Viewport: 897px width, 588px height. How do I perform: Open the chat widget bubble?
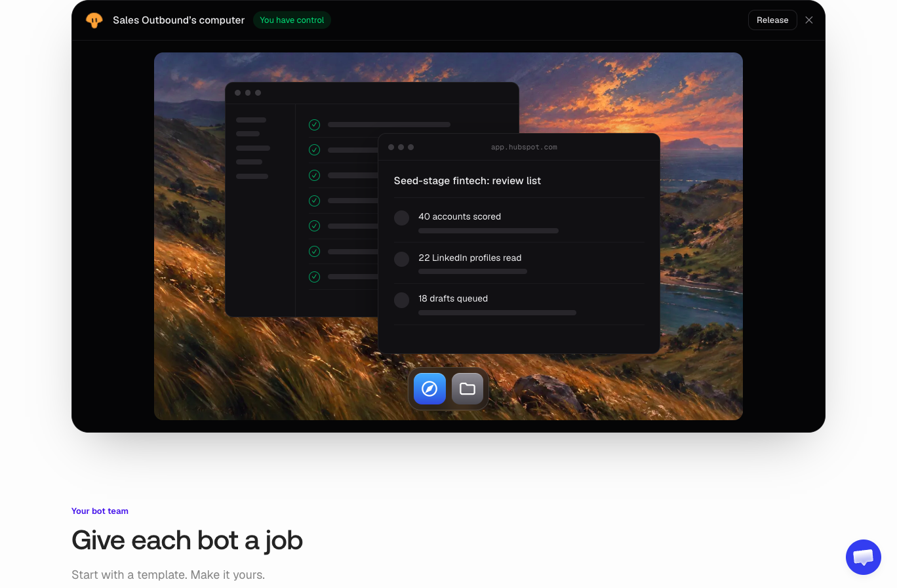(864, 557)
